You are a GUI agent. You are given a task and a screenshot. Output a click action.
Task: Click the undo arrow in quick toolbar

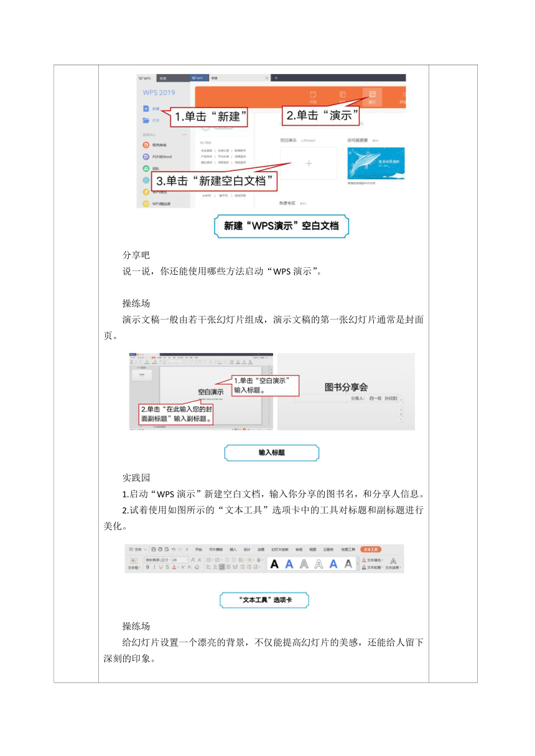[x=174, y=550]
